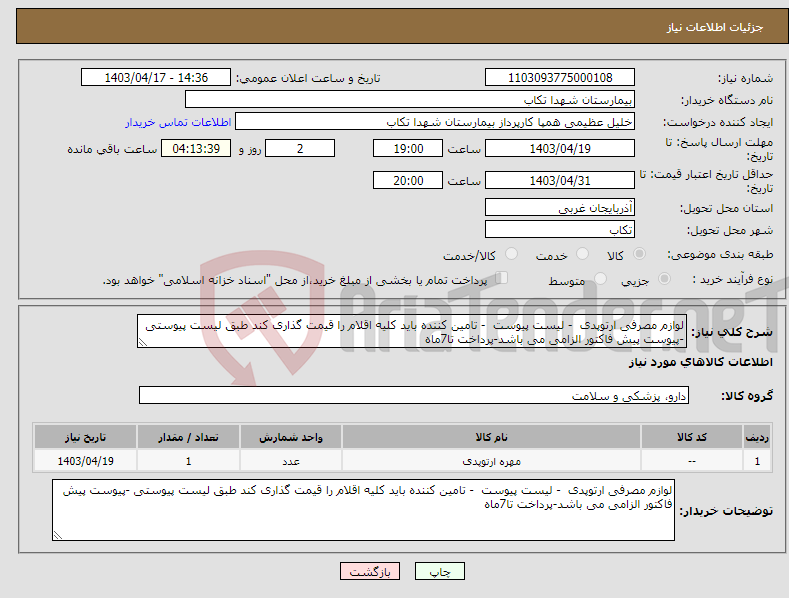Image resolution: width=789 pixels, height=598 pixels.
Task: Click کد کالا column header
Action: click(692, 437)
